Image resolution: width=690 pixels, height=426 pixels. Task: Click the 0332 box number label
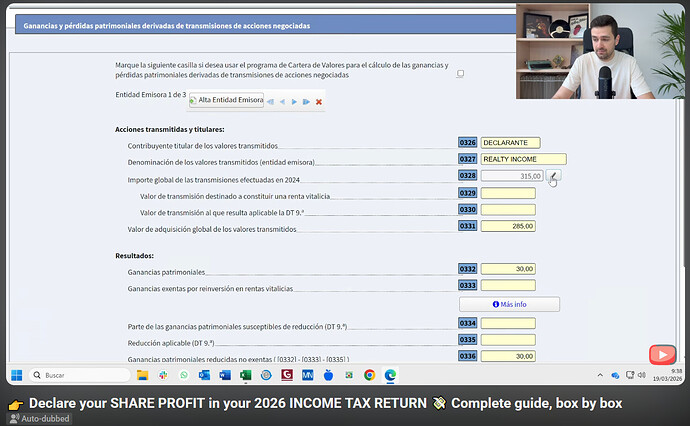[x=467, y=268]
